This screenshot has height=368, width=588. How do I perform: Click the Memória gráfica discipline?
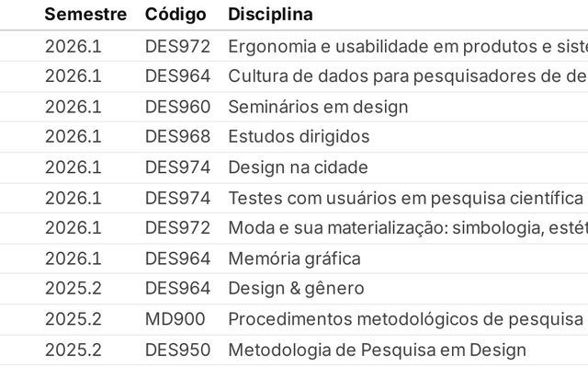[x=294, y=259]
